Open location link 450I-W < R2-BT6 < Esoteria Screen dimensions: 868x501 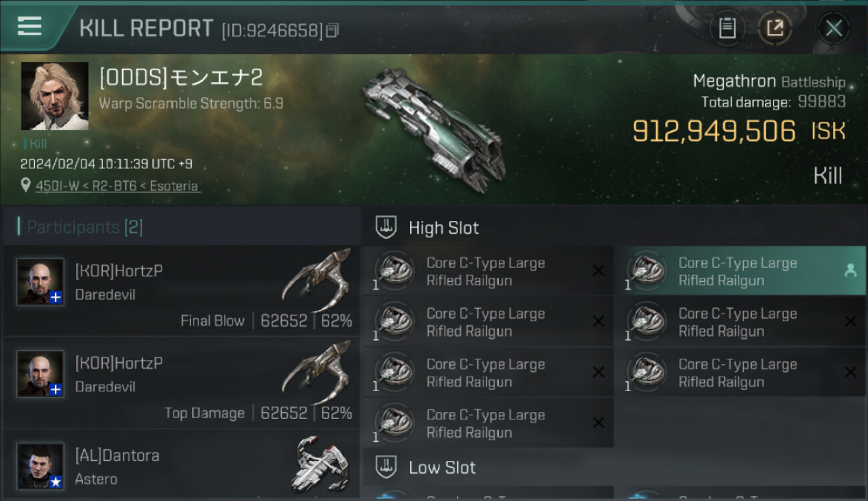point(118,186)
